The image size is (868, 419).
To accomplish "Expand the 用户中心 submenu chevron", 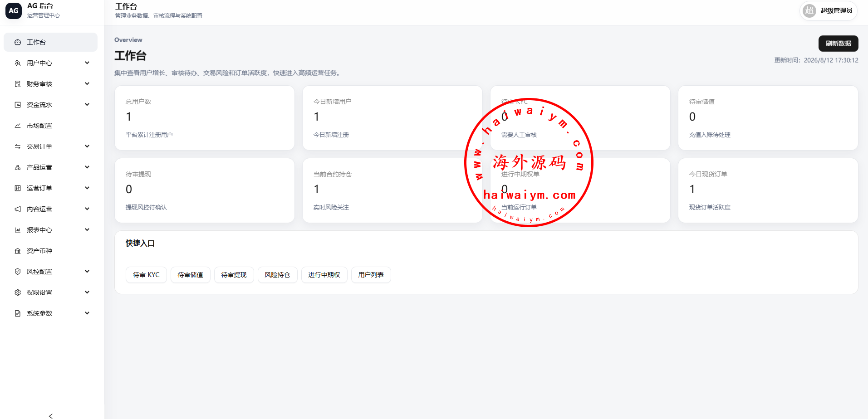I will coord(87,63).
